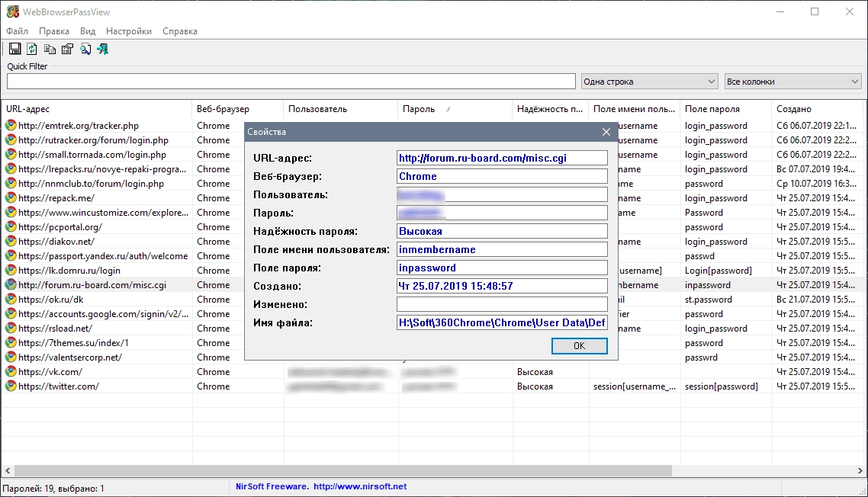
Task: Open the Properties toolbar icon
Action: [x=68, y=50]
